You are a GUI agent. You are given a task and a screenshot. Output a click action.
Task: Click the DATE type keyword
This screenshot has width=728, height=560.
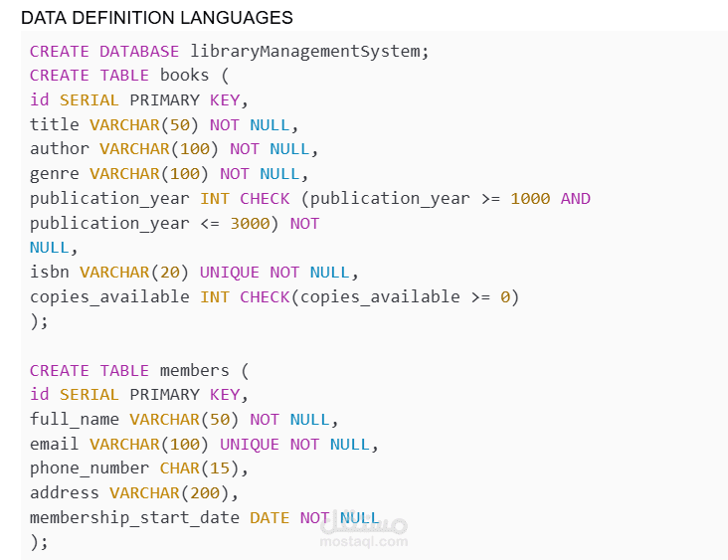tap(270, 518)
